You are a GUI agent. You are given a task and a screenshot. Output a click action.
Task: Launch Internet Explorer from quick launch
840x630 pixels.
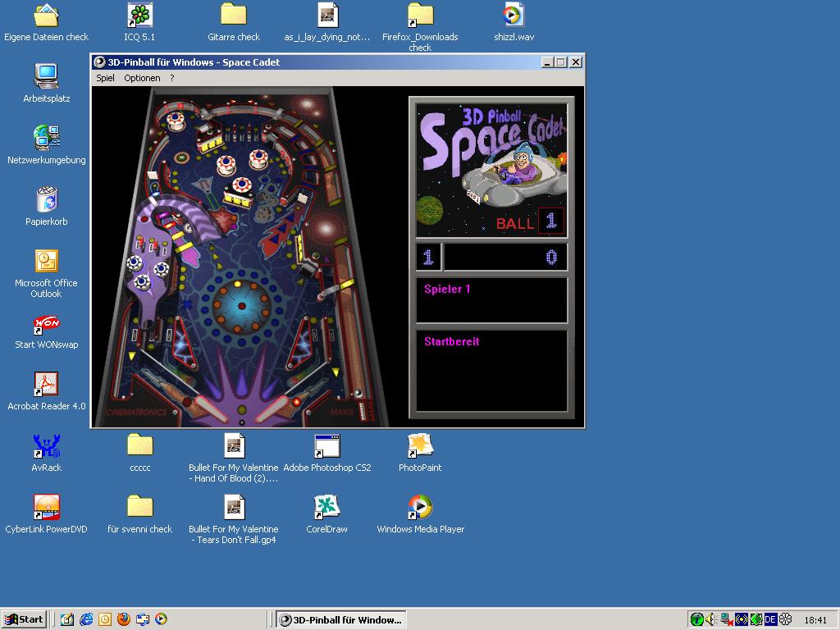point(85,620)
